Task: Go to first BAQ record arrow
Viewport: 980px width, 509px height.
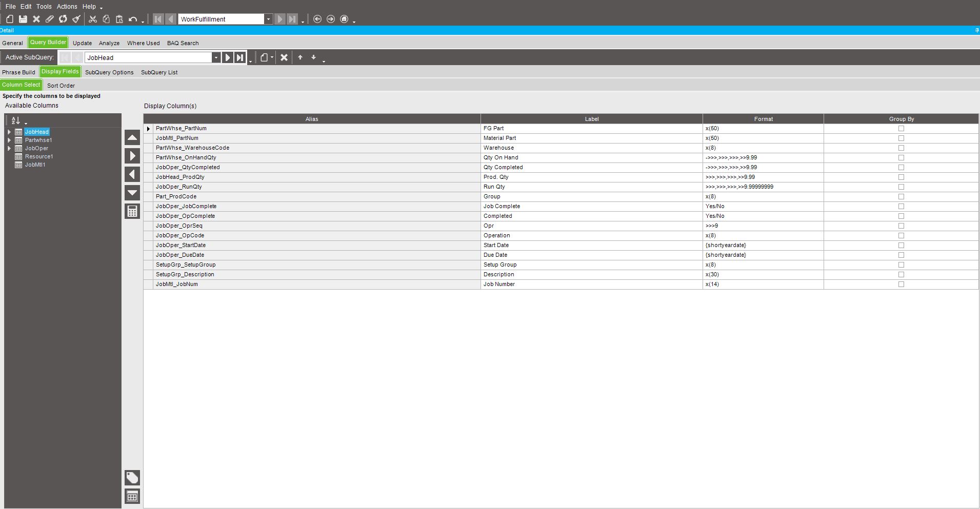Action: [x=158, y=19]
